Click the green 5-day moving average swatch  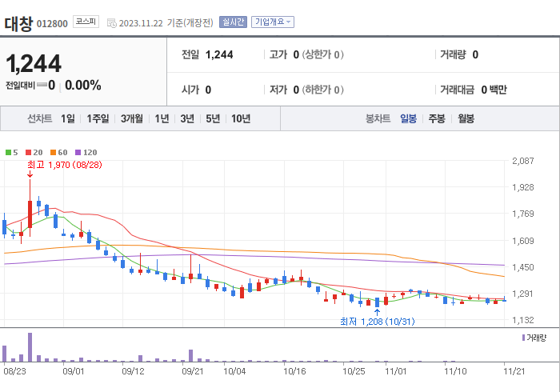coord(8,153)
